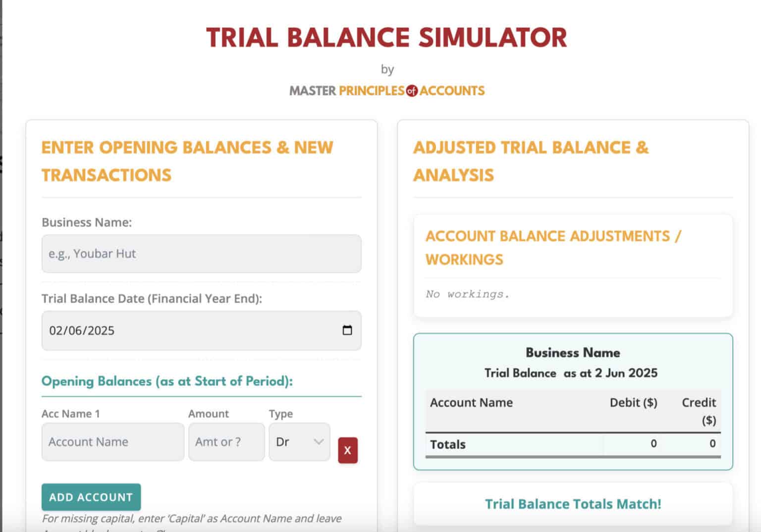This screenshot has width=761, height=532.
Task: Focus the Account Name text box
Action: [112, 442]
